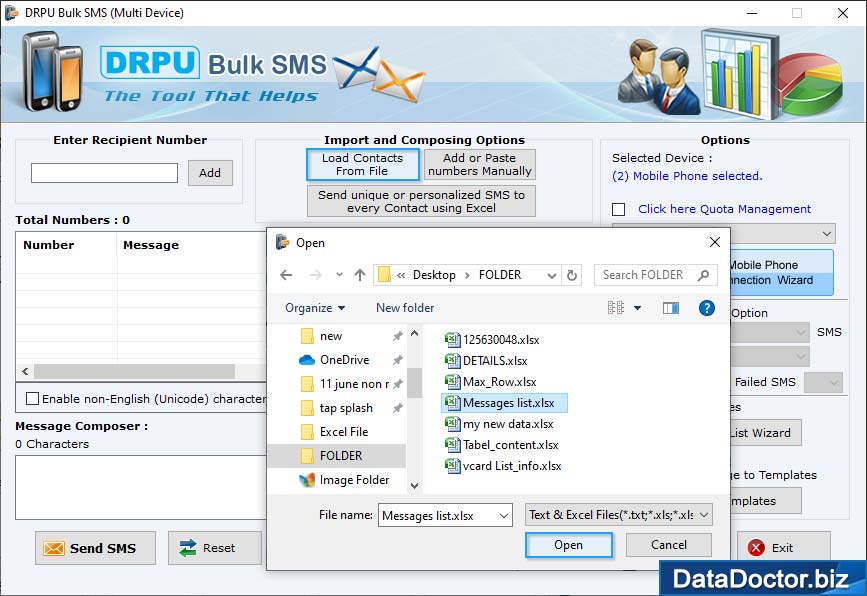The image size is (867, 596).
Task: Open the dropdown beside SMS label
Action: click(800, 332)
